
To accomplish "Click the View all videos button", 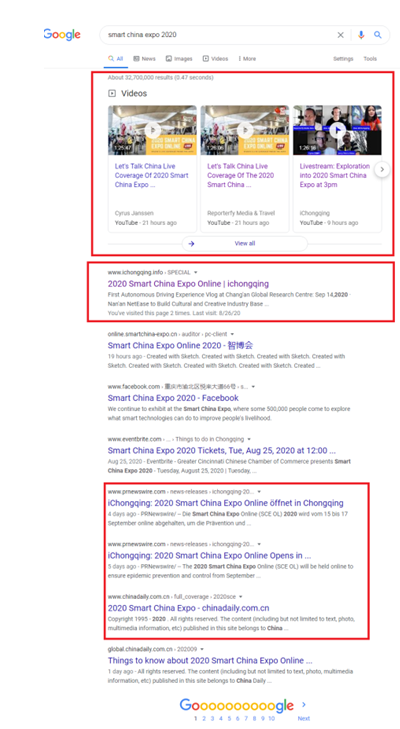I will click(x=245, y=244).
